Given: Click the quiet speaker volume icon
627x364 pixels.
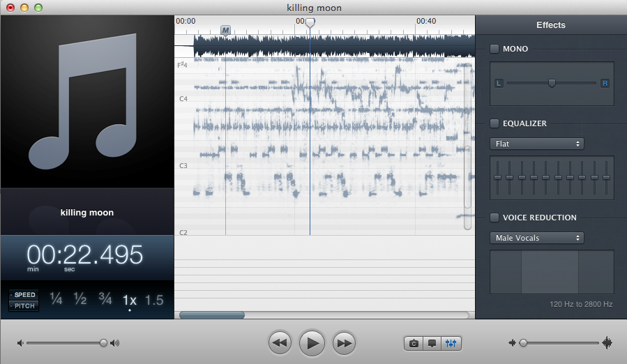Looking at the screenshot, I should click(20, 343).
